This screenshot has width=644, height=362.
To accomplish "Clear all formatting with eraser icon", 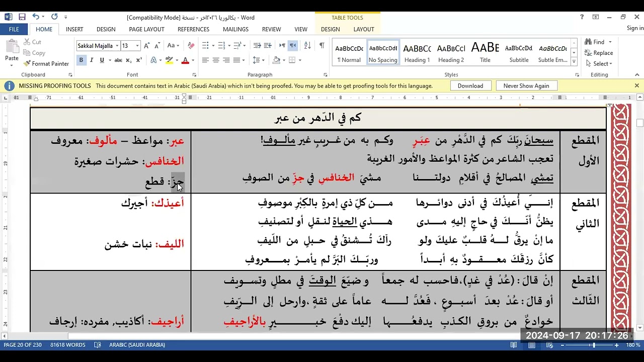I will pyautogui.click(x=191, y=46).
